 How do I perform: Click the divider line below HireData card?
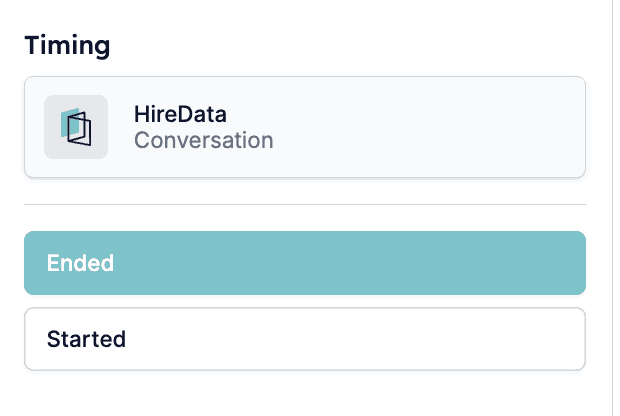click(305, 204)
